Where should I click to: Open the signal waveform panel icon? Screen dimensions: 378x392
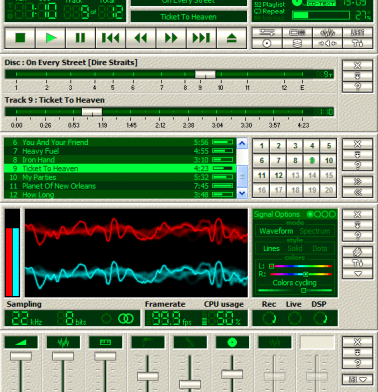pos(327,33)
